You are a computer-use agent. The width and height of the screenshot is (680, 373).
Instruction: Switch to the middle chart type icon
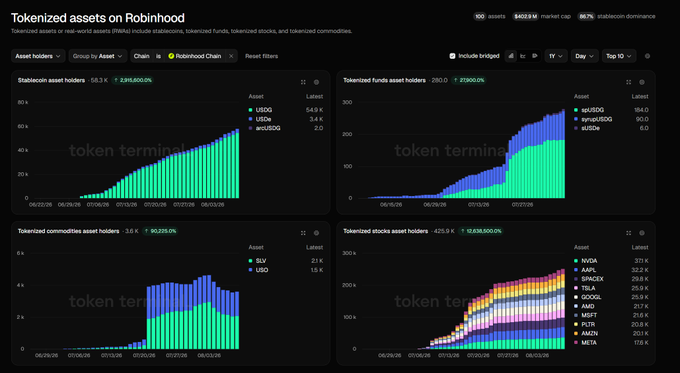point(523,56)
